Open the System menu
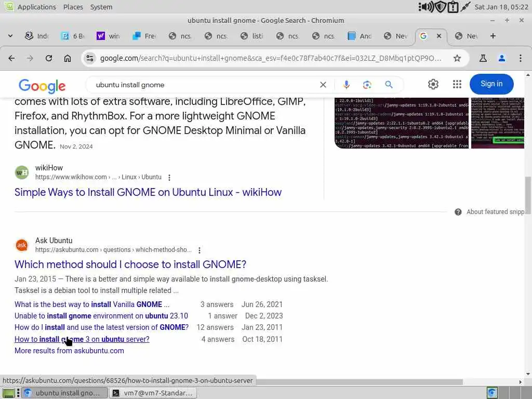 101,7
